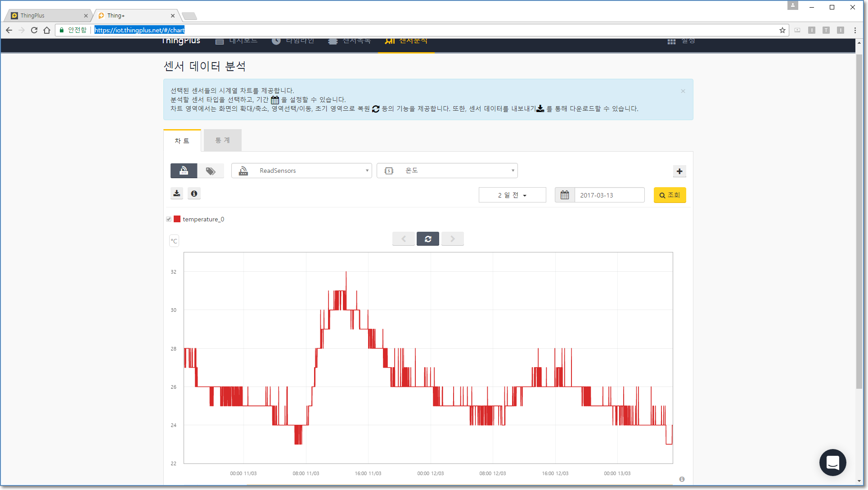Viewport: 868px width, 490px height.
Task: Click the plus button to add sensor
Action: click(679, 171)
